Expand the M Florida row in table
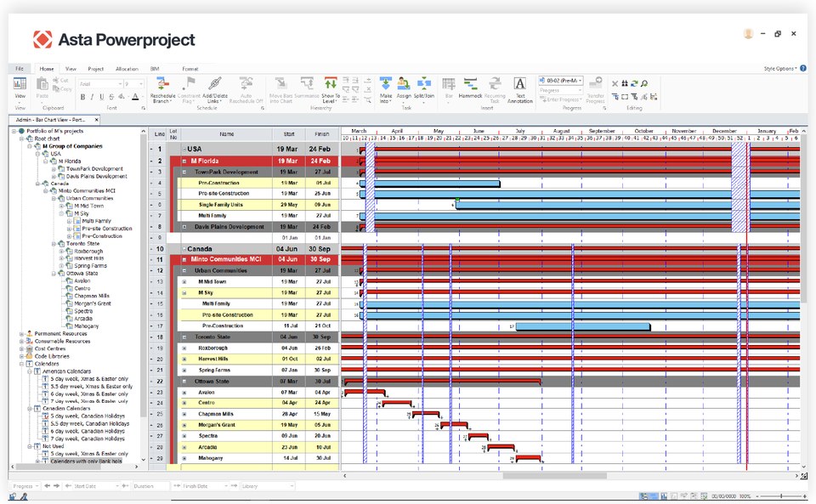This screenshot has width=816, height=504. point(184,161)
